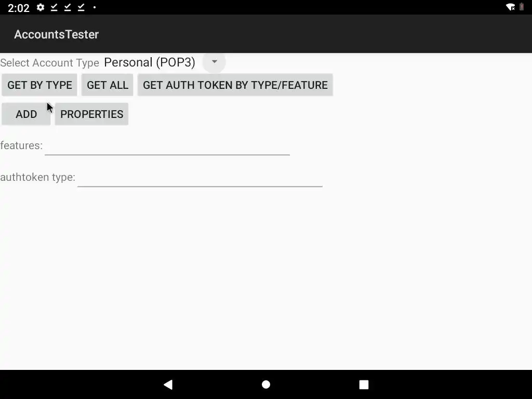Focus the authtoken type input field
532x399 pixels.
click(x=200, y=178)
